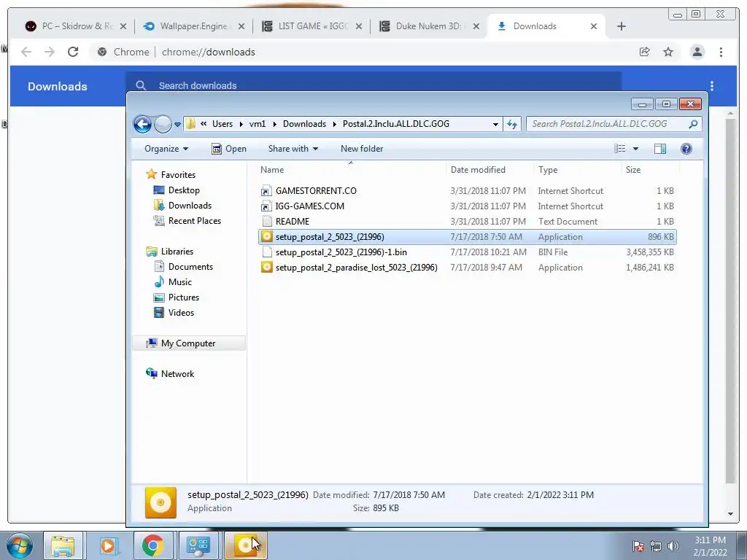Open Music library in the navigation pane
This screenshot has height=560, width=747.
[x=179, y=282]
